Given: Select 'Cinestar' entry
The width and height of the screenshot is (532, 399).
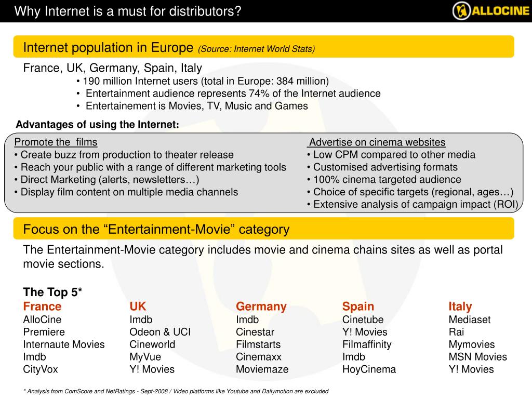Looking at the screenshot, I should tap(255, 332).
